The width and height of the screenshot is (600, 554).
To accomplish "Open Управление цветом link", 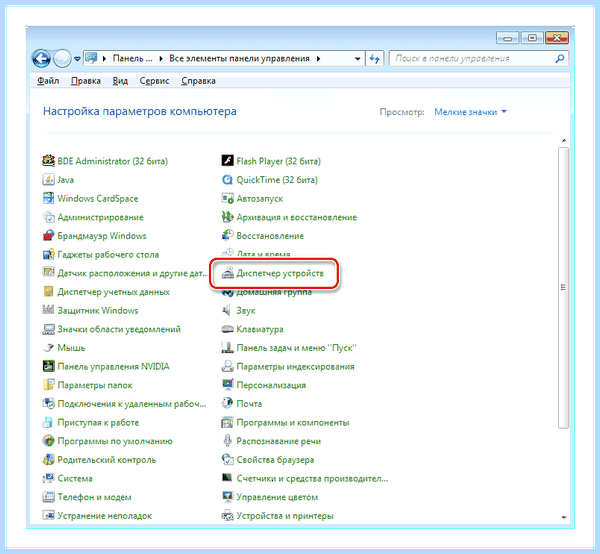I will click(277, 497).
